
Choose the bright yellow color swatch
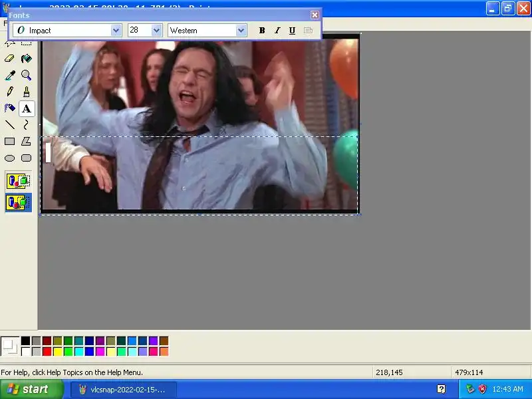58,352
